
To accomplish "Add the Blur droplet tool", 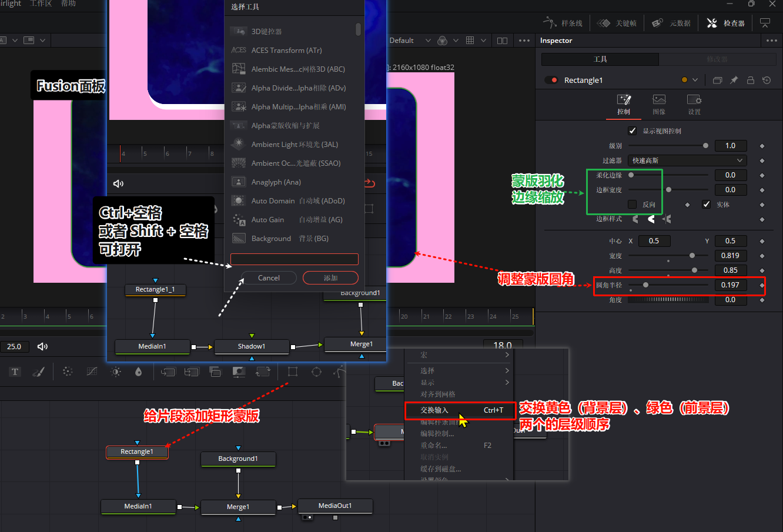I will [x=138, y=372].
